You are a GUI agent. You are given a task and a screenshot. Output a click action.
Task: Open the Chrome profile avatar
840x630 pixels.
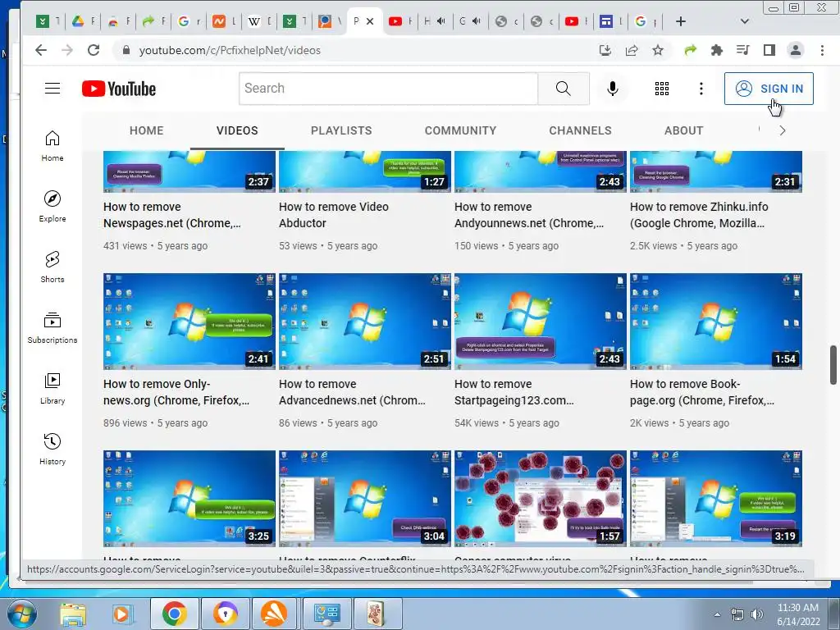(x=796, y=50)
